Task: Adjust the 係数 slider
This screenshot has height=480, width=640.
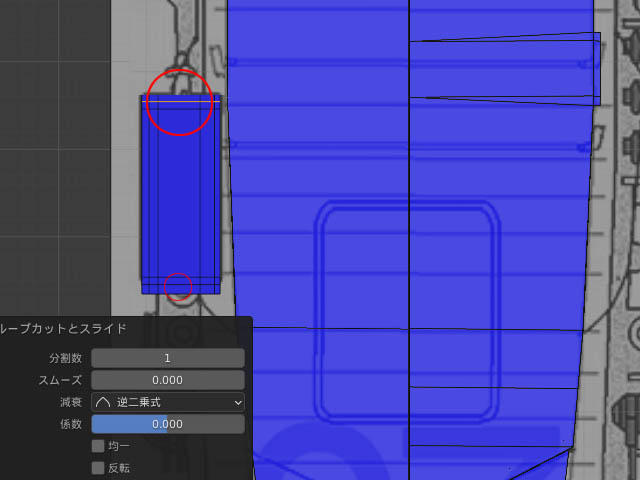Action: pyautogui.click(x=168, y=424)
